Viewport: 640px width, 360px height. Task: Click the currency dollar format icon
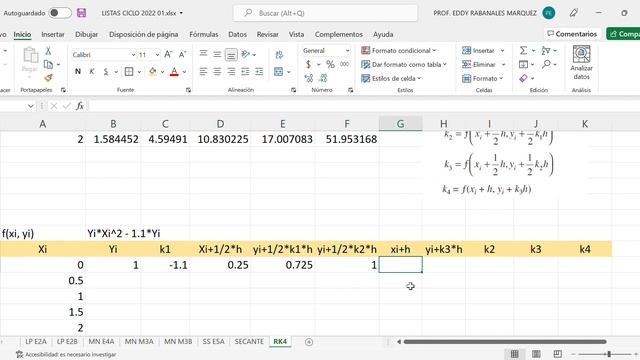(309, 64)
